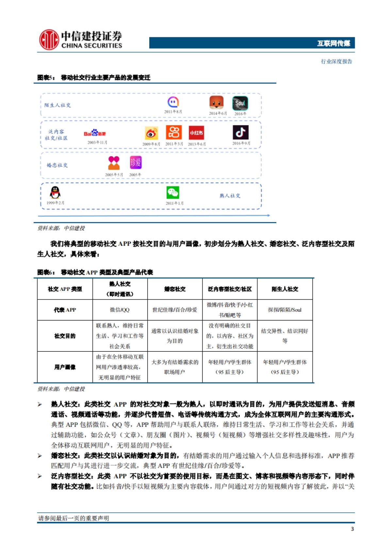Screen dimensions: 392x555
Task: Click the Soul app icon
Action: click(240, 103)
